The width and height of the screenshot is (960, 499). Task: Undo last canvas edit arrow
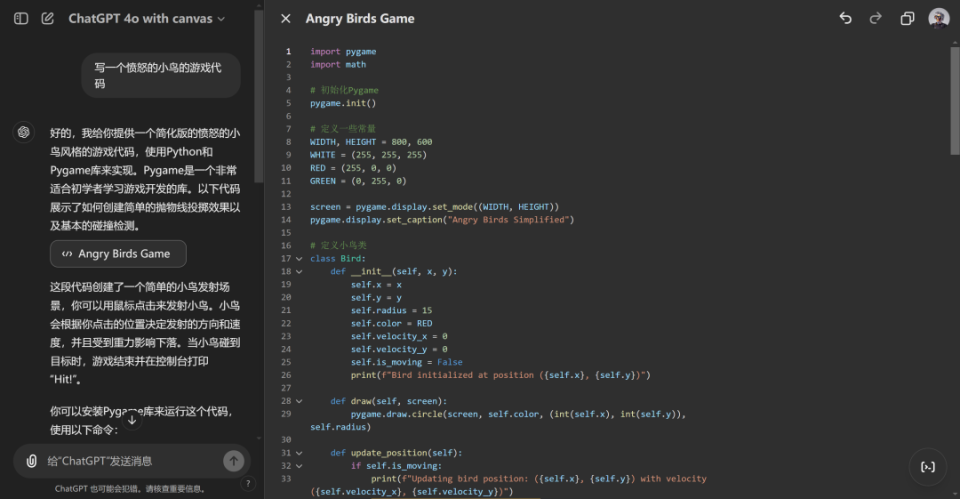click(846, 18)
